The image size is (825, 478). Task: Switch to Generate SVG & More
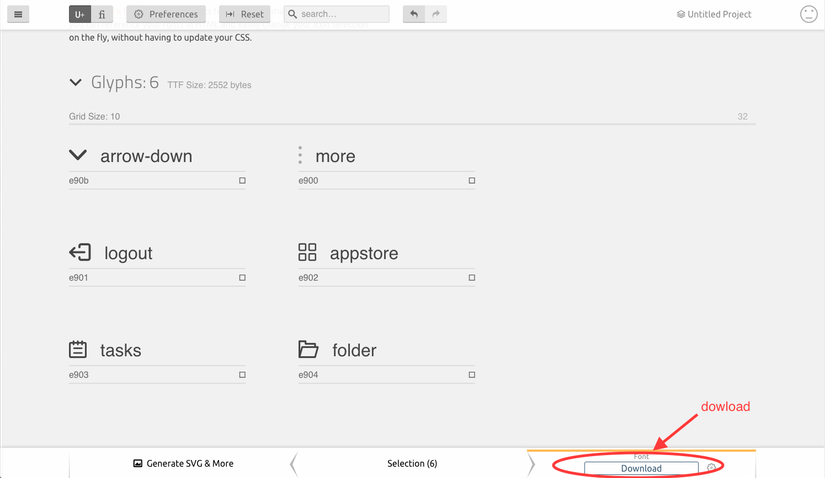(x=183, y=463)
